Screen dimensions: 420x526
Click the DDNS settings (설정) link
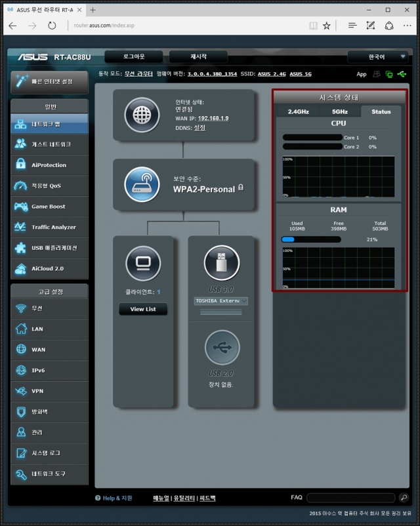pyautogui.click(x=199, y=128)
